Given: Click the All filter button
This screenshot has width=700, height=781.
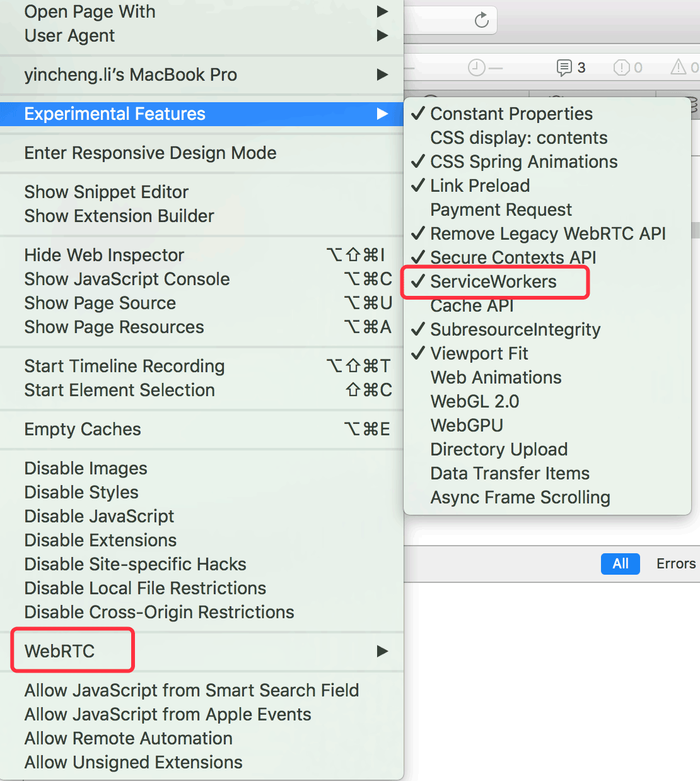Looking at the screenshot, I should coord(621,563).
